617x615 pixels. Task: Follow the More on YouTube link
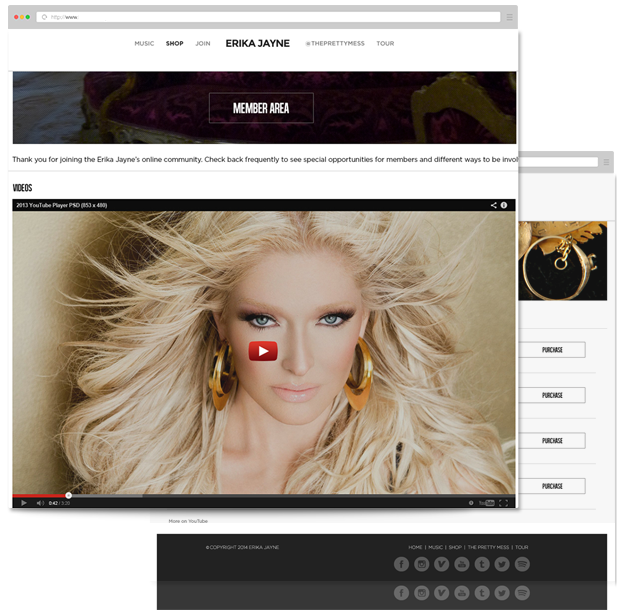(x=188, y=521)
